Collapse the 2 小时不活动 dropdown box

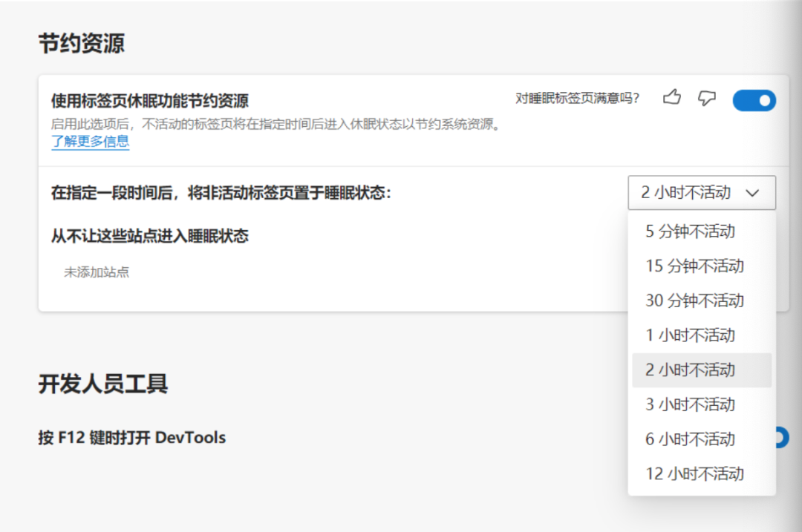702,193
